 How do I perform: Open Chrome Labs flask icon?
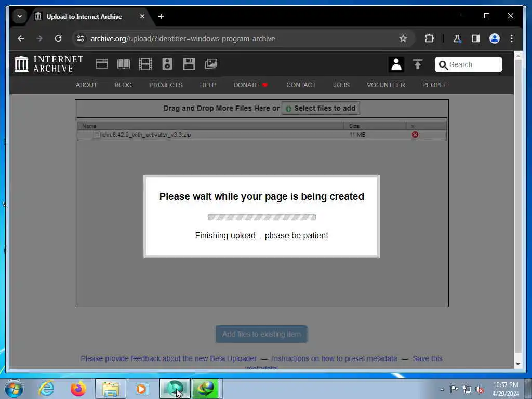457,38
